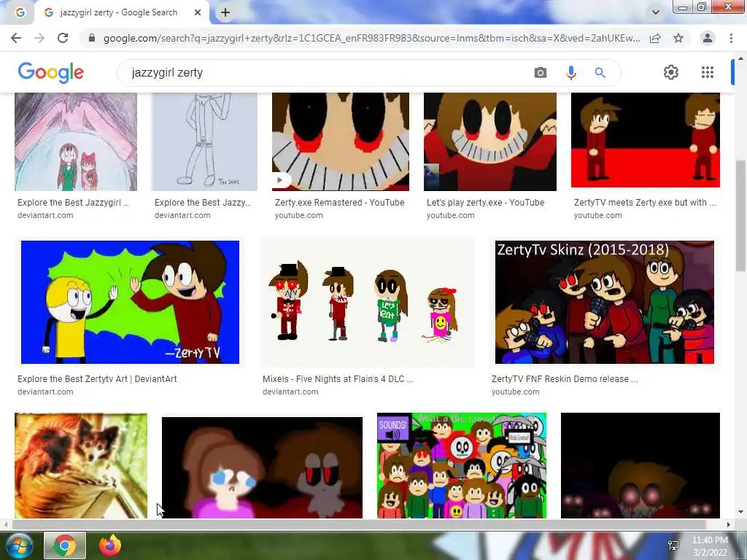Click the horizontal scrollbar left arrow
The image size is (747, 560).
(5, 525)
